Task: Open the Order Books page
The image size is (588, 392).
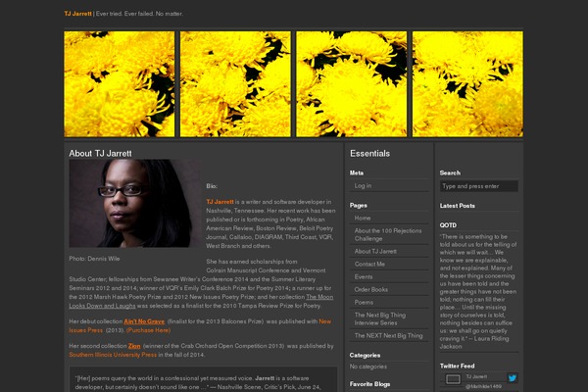Action: (370, 290)
